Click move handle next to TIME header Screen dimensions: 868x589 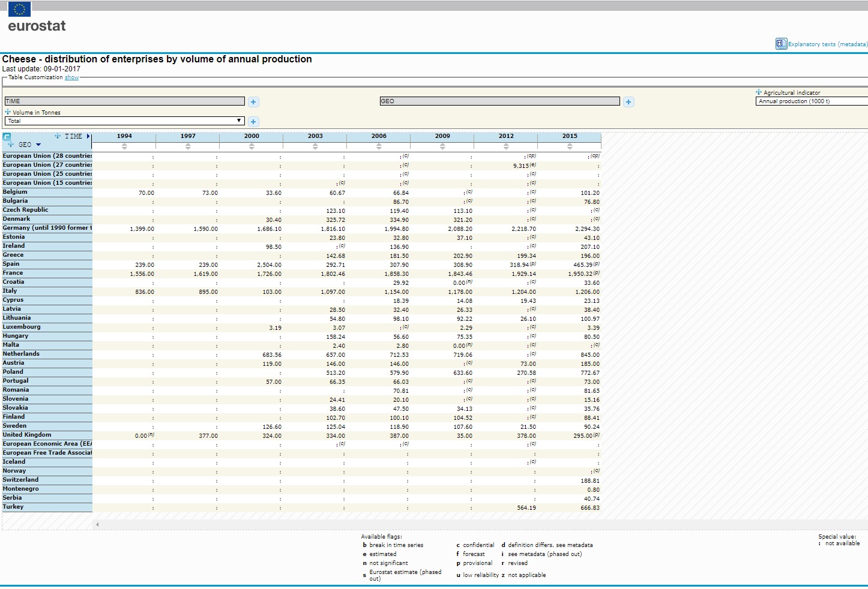pos(58,136)
